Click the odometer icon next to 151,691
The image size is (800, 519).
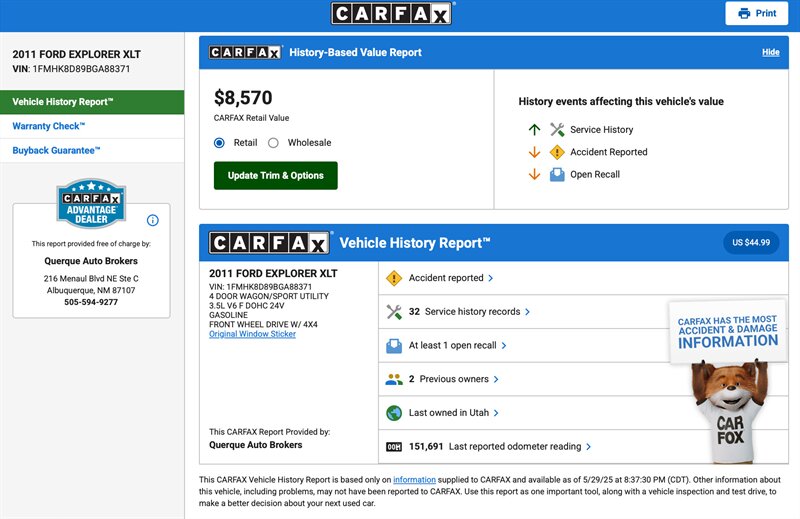pos(394,447)
